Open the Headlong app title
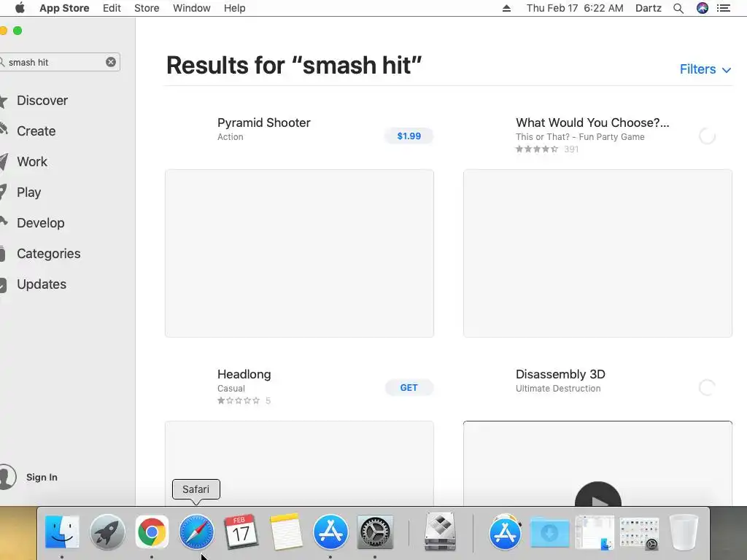The height and width of the screenshot is (560, 747). tap(244, 374)
